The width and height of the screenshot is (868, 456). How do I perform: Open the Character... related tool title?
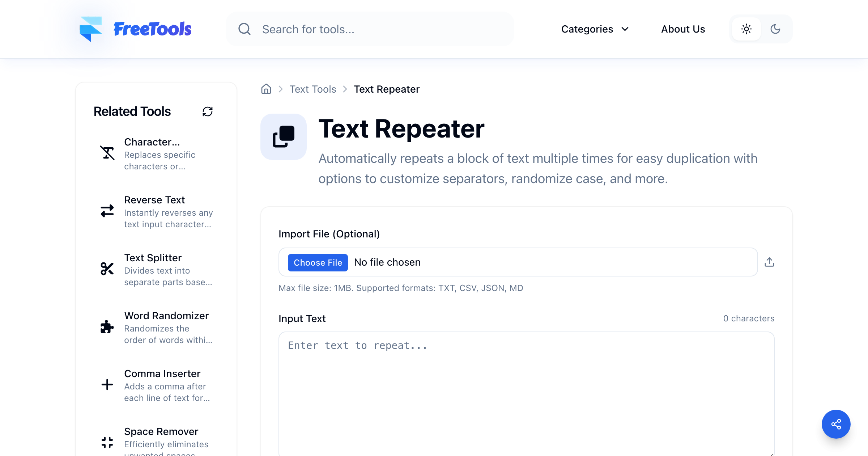(152, 142)
